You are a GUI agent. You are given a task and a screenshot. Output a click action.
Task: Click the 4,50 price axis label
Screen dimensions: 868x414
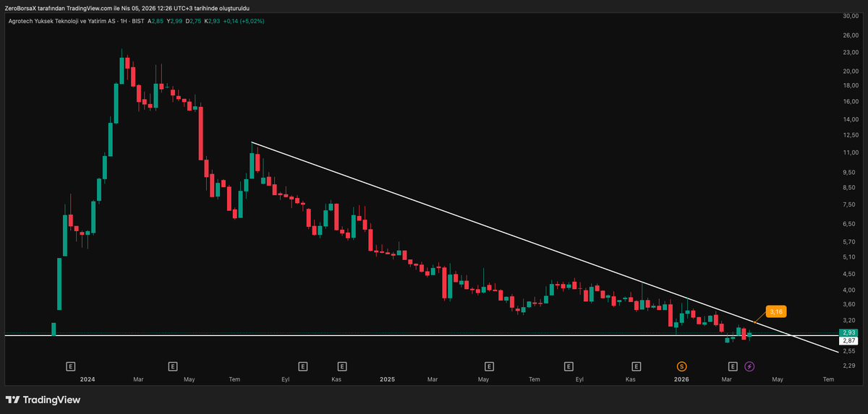pyautogui.click(x=850, y=274)
